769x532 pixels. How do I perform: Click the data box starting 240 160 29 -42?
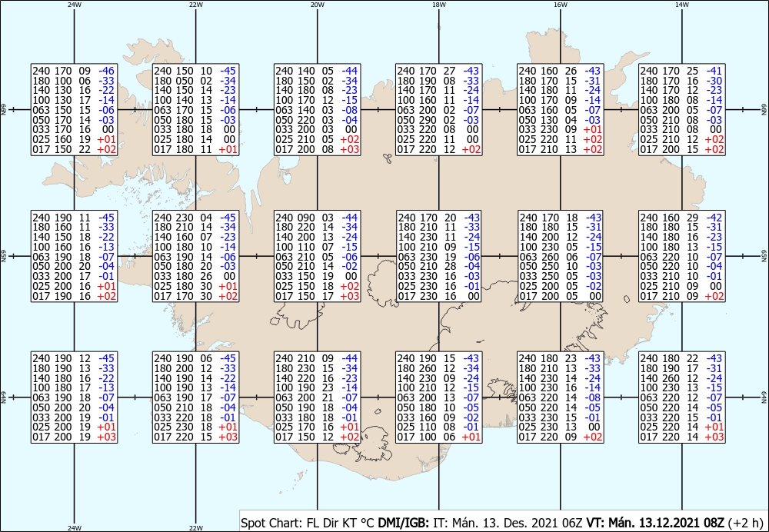[681, 257]
